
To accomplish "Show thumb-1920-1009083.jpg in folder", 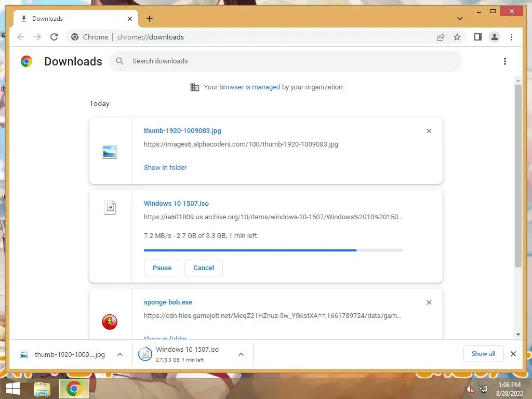I will click(x=165, y=168).
